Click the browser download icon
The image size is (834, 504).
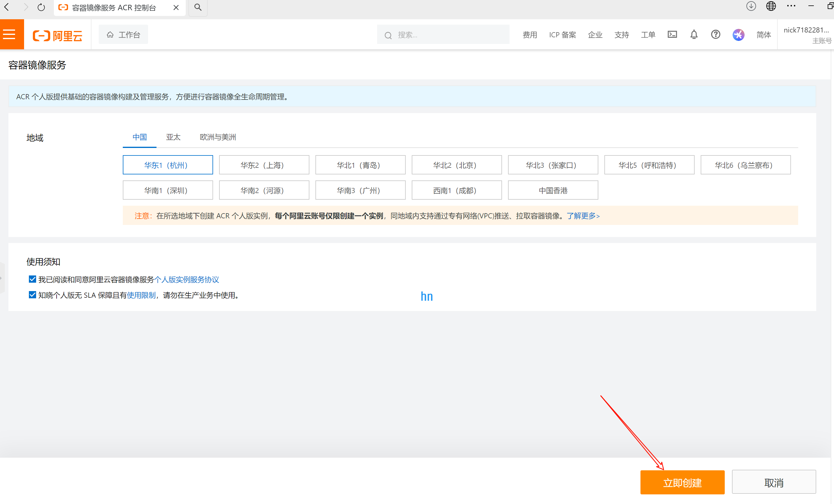[x=751, y=6]
